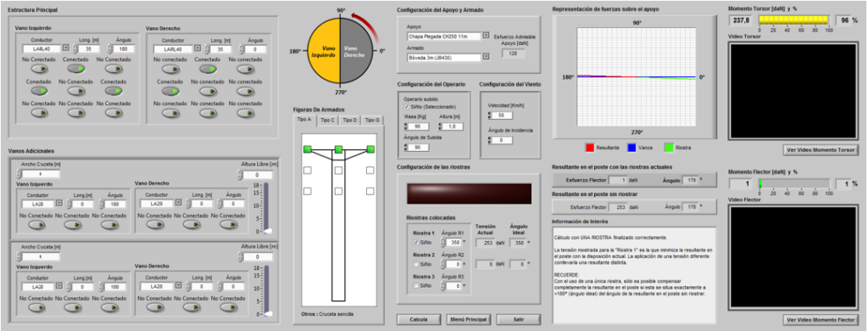Toggle the top-middle Conectado LED in main Vano Izquierdo
This screenshot has width=868, height=331.
point(75,69)
